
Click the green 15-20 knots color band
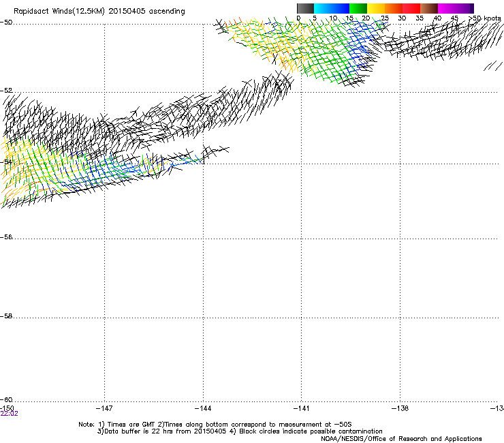pos(358,8)
